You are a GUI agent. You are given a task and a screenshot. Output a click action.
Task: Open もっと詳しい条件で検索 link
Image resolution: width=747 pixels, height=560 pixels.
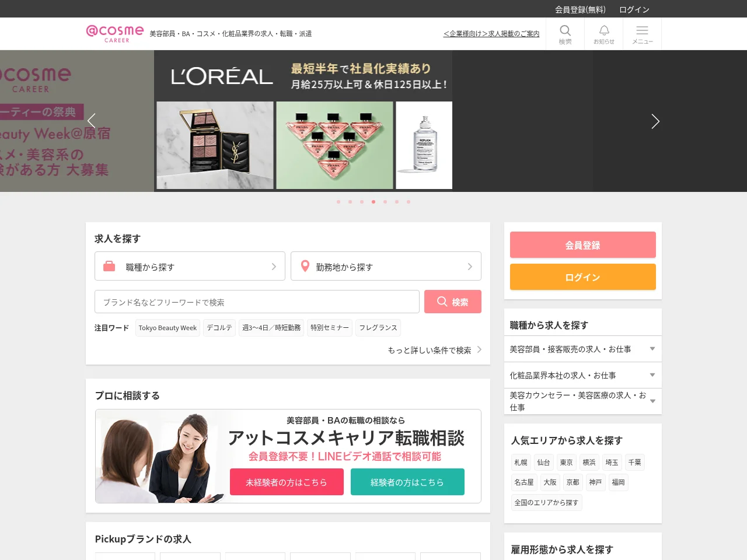[435, 350]
